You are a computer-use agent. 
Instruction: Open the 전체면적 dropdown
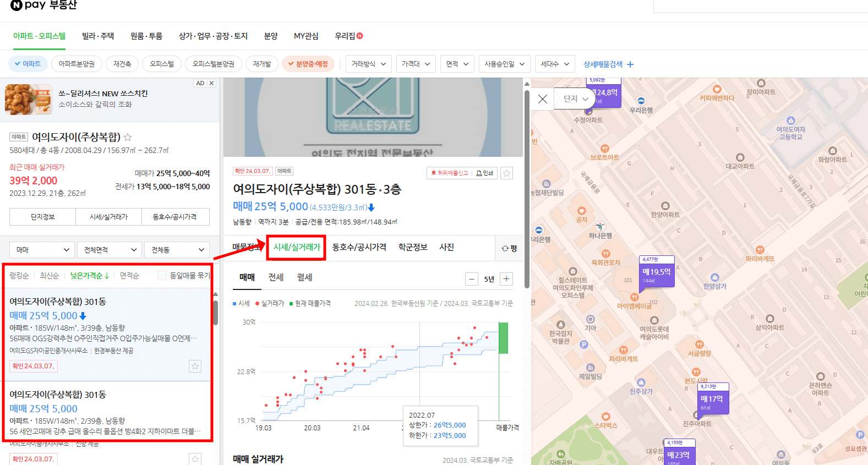point(110,250)
